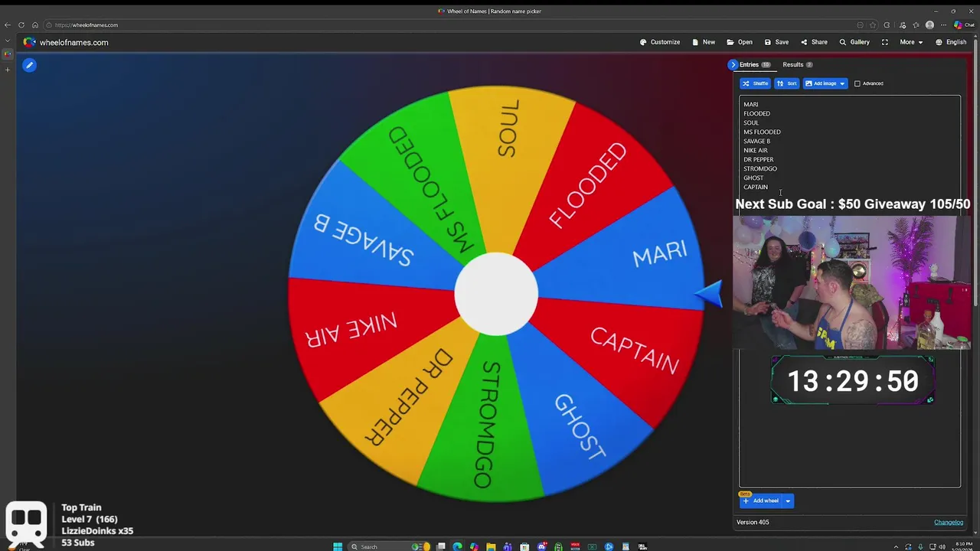
Task: Open the favorites list icon
Action: tap(916, 25)
